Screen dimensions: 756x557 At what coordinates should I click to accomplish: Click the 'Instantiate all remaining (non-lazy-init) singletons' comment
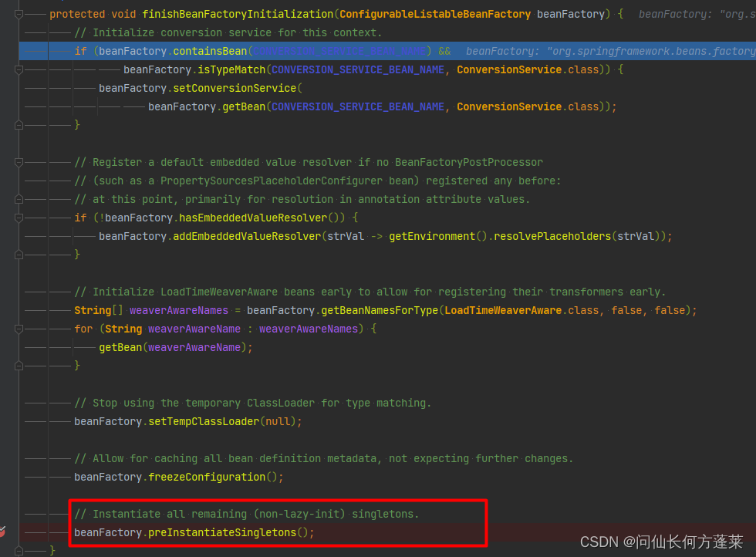click(x=246, y=514)
